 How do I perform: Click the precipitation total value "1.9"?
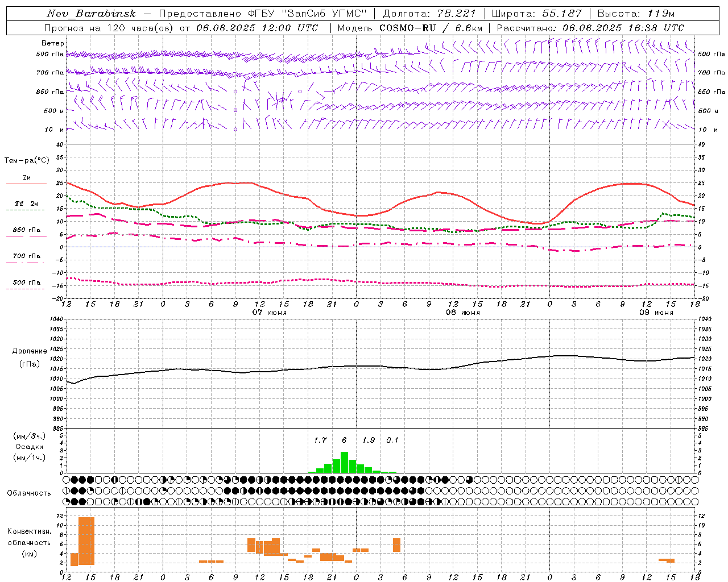(369, 440)
